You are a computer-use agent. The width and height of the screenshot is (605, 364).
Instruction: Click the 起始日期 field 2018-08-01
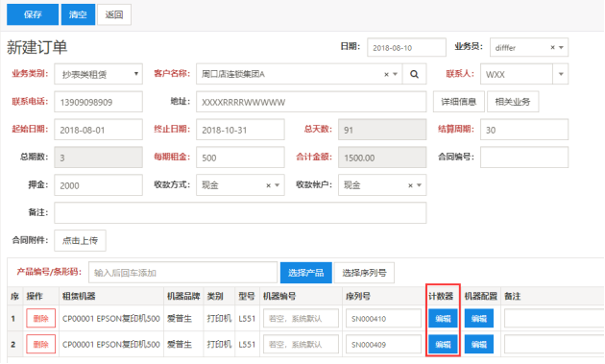coord(98,130)
